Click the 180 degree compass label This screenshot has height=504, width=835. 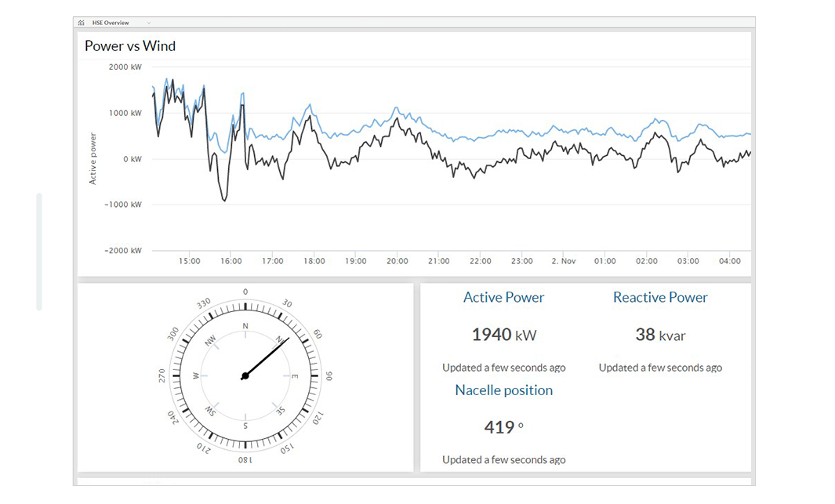pyautogui.click(x=245, y=459)
